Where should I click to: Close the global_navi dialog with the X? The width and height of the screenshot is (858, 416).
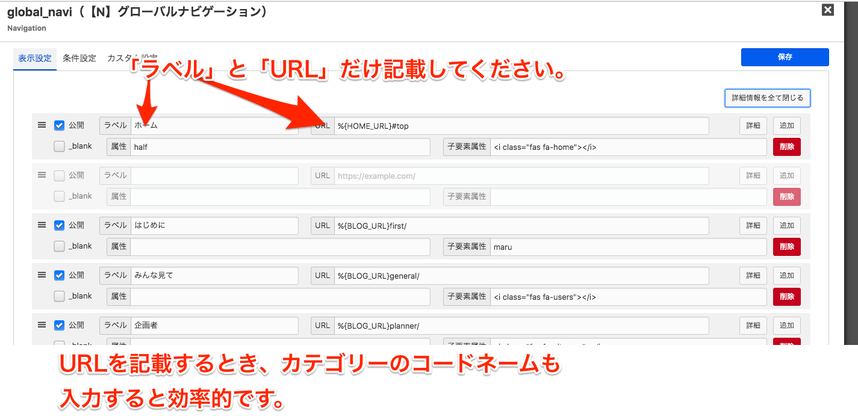(827, 10)
